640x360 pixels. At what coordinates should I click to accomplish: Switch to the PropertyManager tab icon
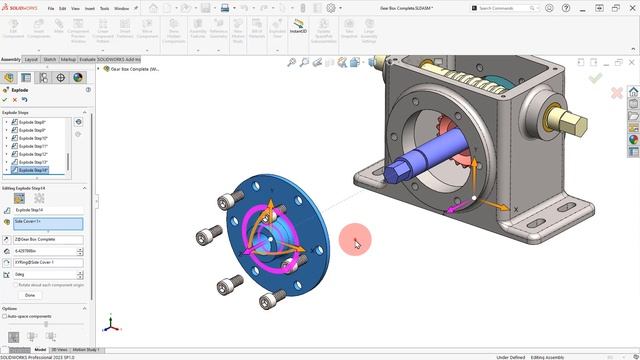pos(26,77)
